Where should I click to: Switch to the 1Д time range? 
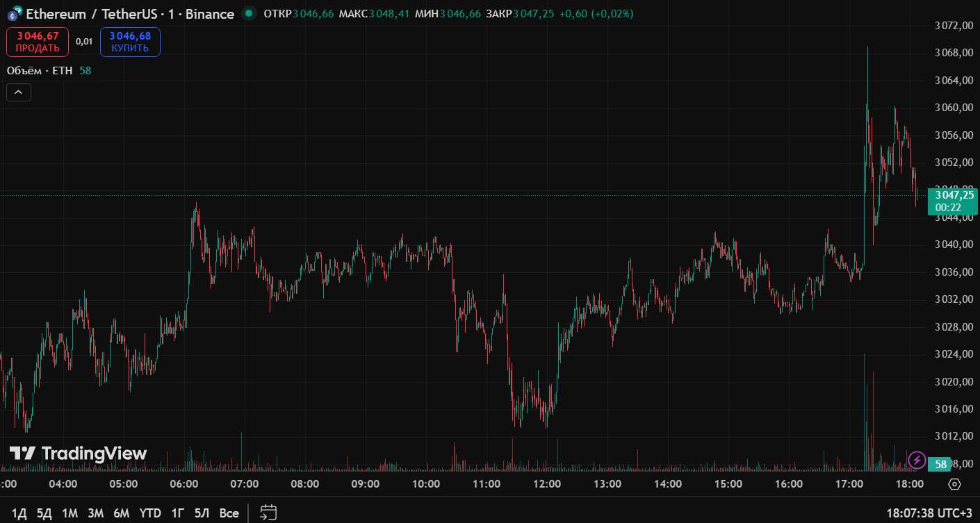[x=19, y=513]
